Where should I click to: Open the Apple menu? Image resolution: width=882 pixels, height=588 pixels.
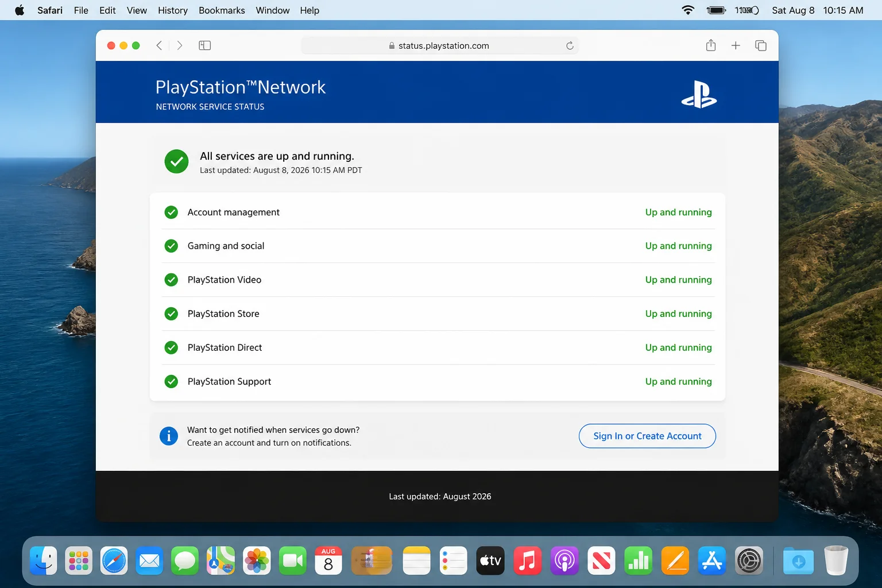pyautogui.click(x=20, y=10)
